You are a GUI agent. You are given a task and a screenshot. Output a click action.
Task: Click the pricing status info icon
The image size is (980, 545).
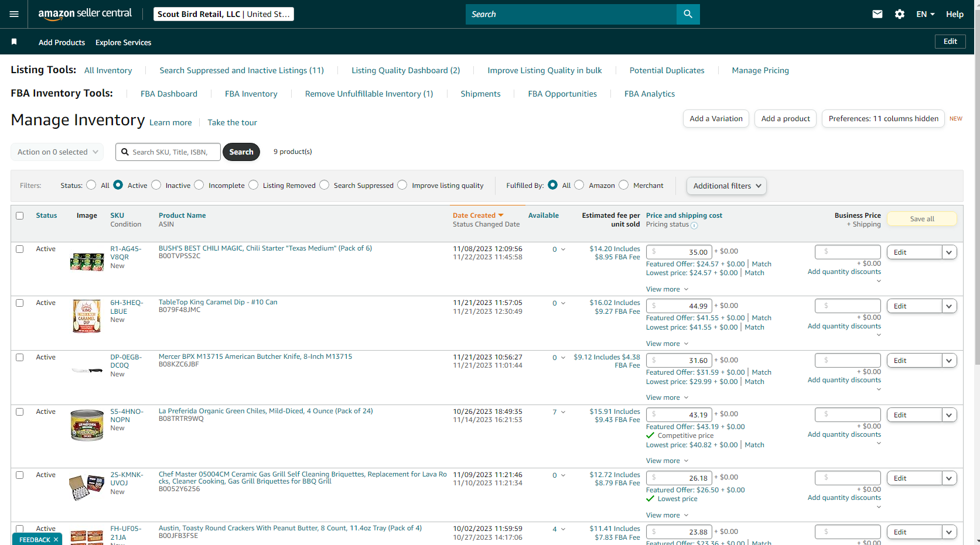694,225
